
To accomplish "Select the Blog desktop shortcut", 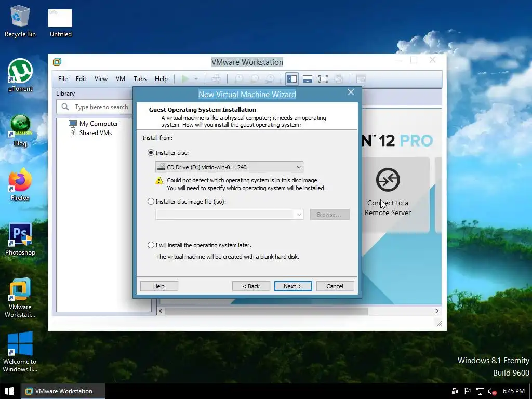I will (20, 130).
